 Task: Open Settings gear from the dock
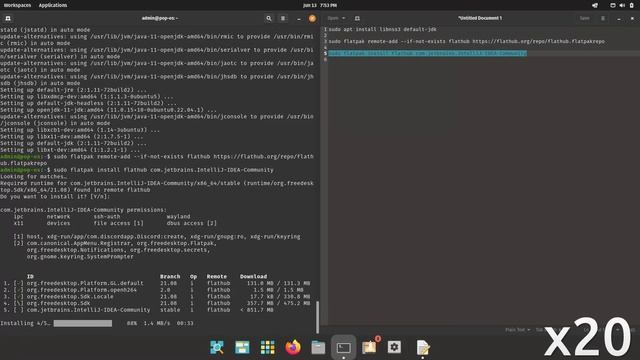point(394,347)
